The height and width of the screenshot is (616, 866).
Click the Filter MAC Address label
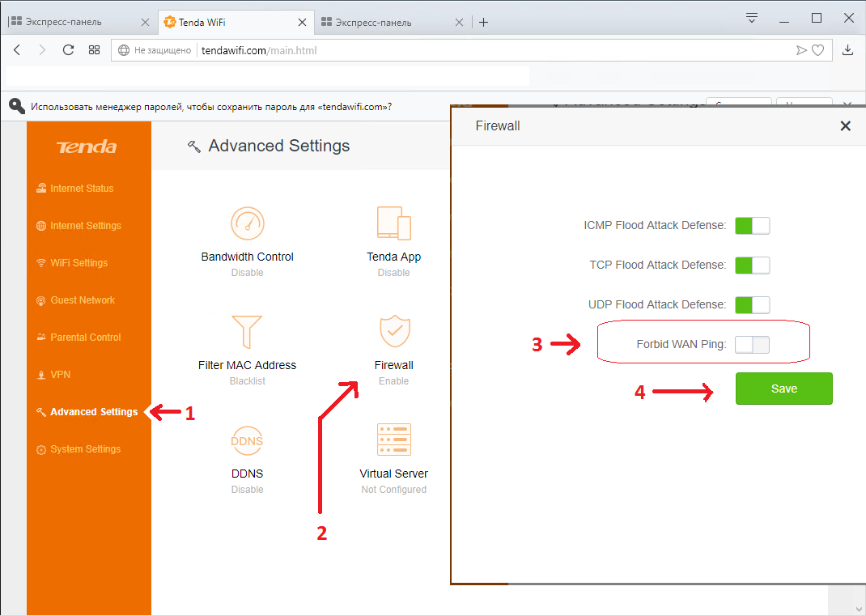tap(248, 365)
